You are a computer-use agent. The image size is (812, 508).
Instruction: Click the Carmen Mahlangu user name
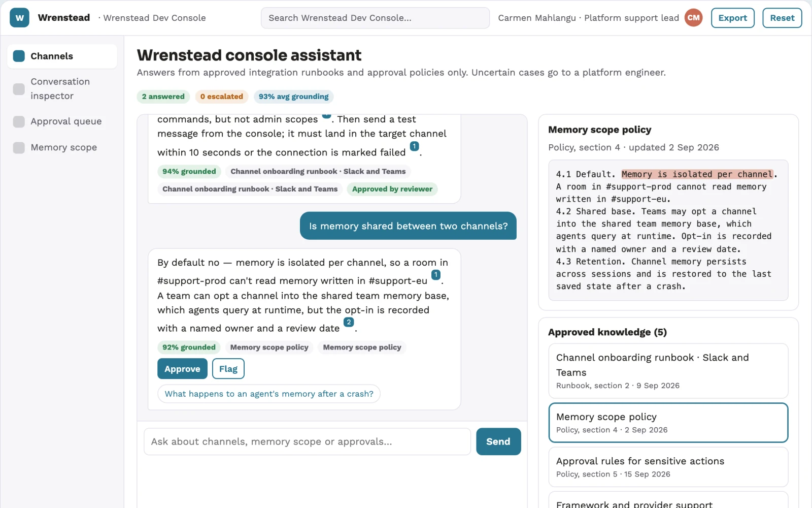pyautogui.click(x=537, y=18)
